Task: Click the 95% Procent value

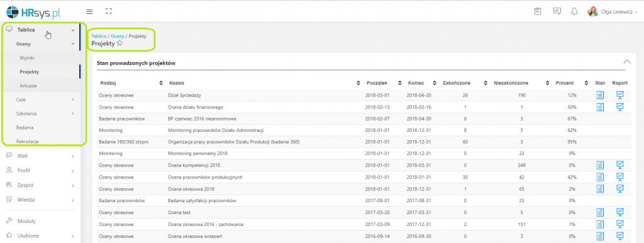Action: pyautogui.click(x=572, y=142)
